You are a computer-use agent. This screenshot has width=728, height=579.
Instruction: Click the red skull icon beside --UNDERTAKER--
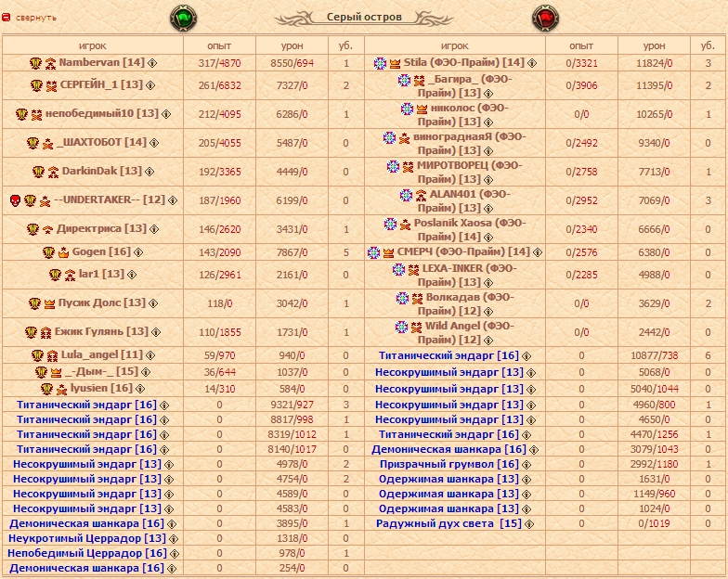tap(15, 200)
